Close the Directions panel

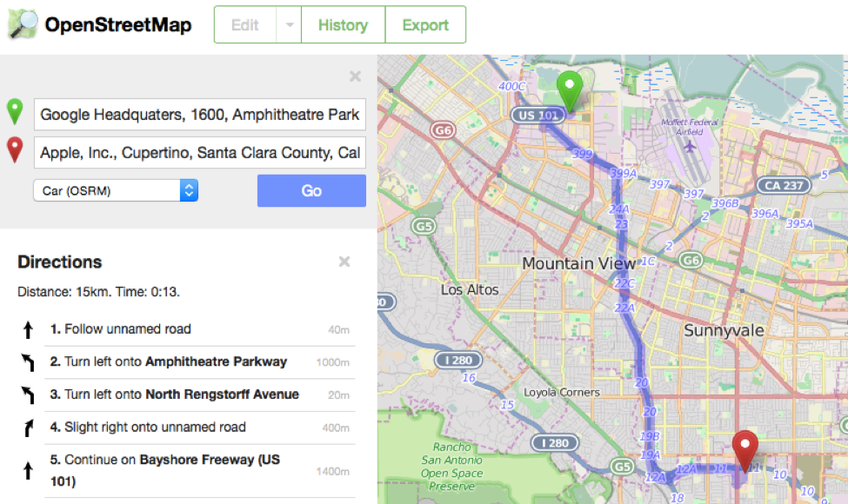coord(344,262)
